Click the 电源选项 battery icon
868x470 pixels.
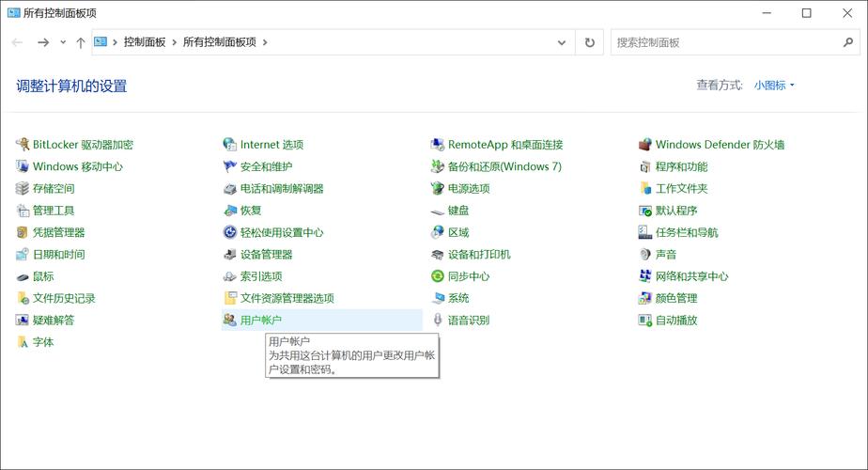[x=438, y=189]
